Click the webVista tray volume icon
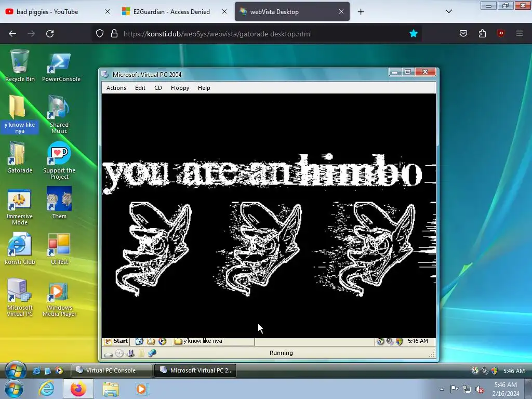Viewport: 532px width, 399px height. pos(485,371)
